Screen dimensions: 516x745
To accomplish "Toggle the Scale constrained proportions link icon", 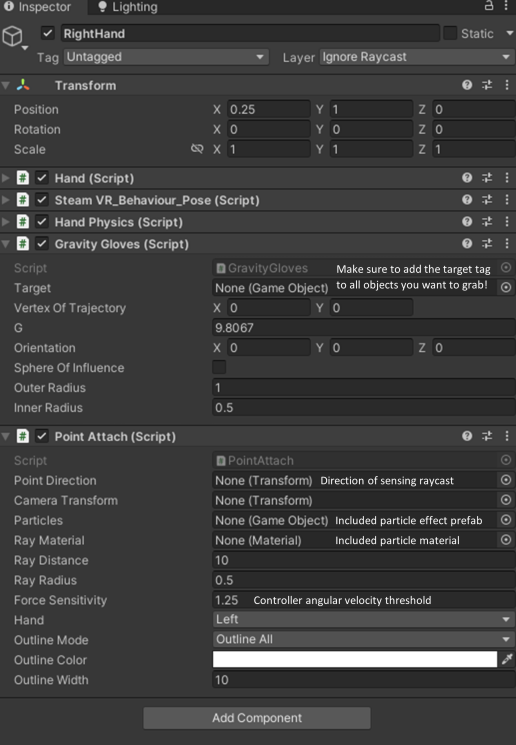I will 197,149.
